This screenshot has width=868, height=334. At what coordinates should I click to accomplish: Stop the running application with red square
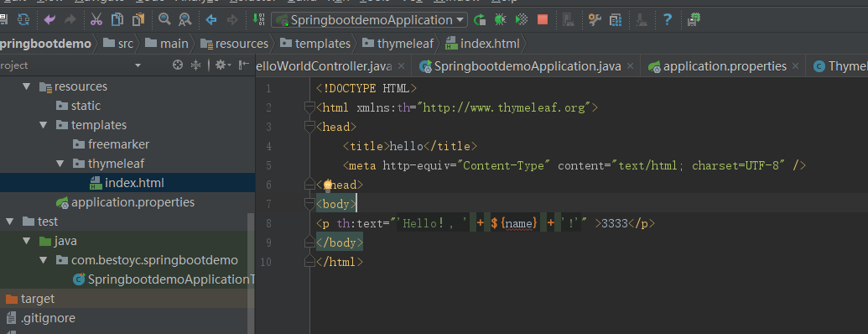point(543,20)
